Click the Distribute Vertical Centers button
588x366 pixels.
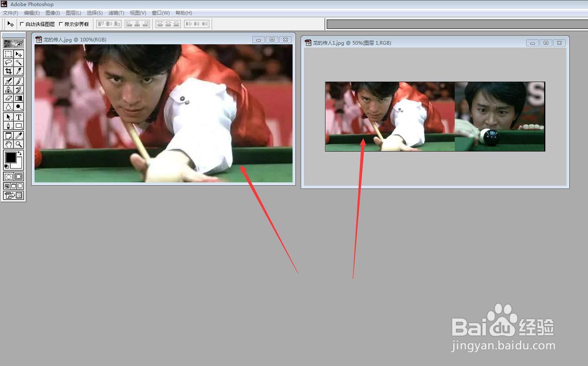(x=168, y=24)
